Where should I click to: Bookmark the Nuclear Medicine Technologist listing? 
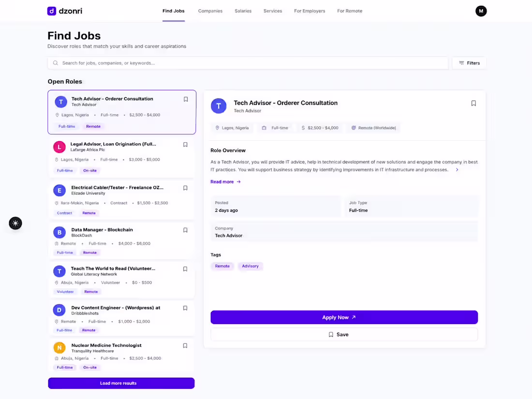click(185, 346)
